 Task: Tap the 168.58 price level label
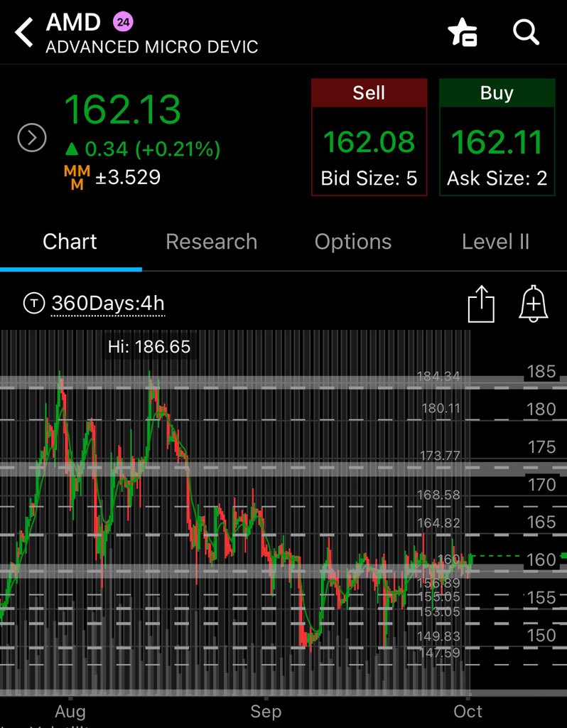pos(438,495)
